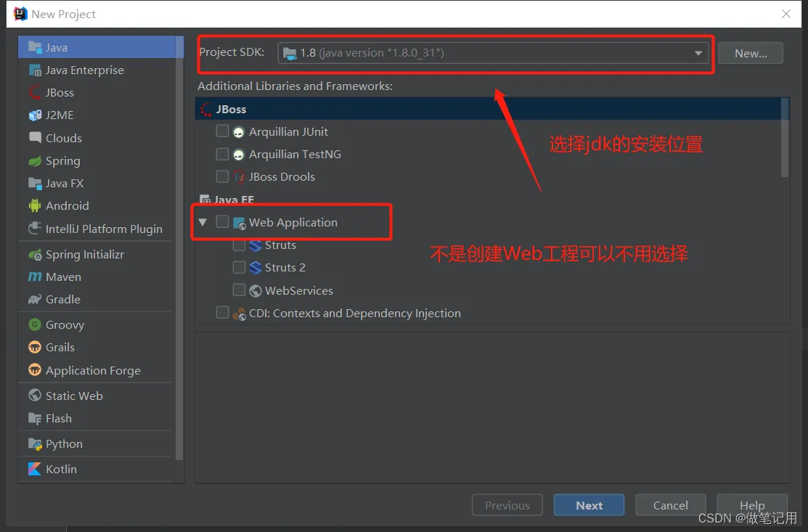808x532 pixels.
Task: Click the Next button
Action: pos(589,505)
